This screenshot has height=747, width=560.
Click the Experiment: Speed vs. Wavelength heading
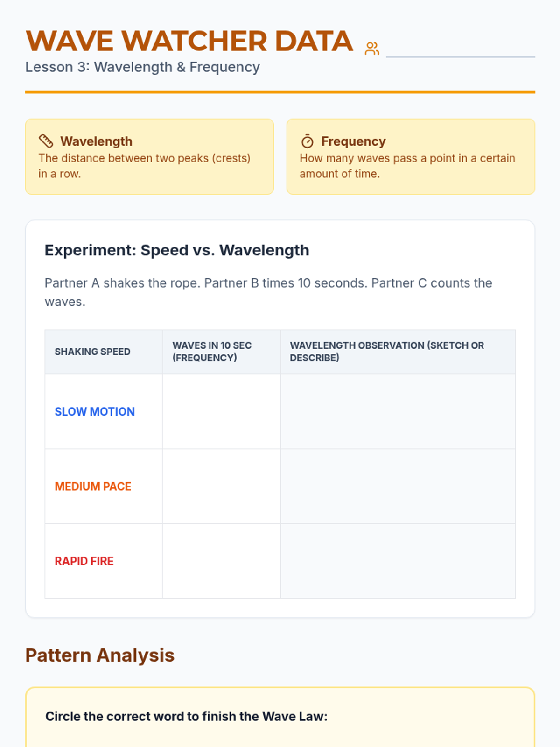tap(177, 250)
